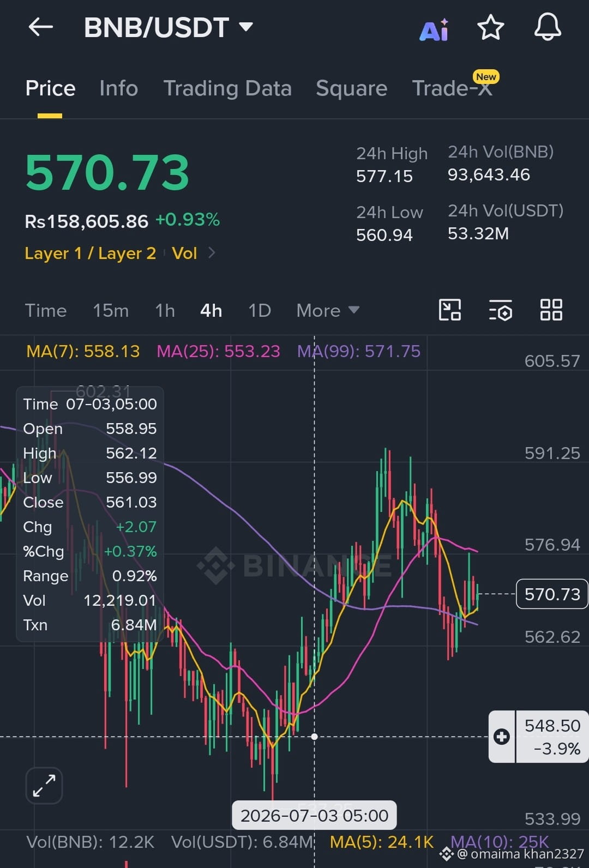
Task: Click the current price tag 570.73 on axis
Action: (552, 594)
